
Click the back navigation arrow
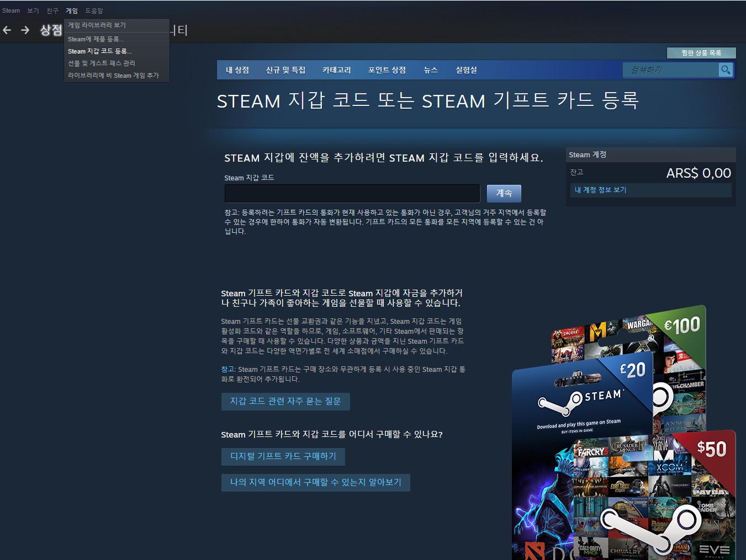7,30
